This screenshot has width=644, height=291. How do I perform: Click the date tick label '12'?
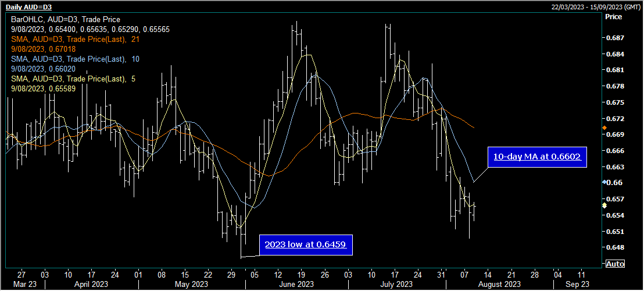(278, 275)
